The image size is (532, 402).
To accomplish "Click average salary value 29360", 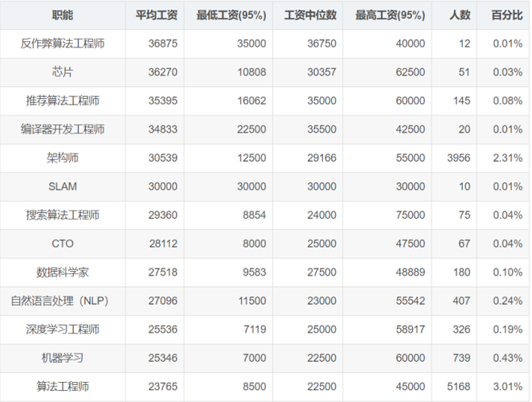I will coord(163,215).
